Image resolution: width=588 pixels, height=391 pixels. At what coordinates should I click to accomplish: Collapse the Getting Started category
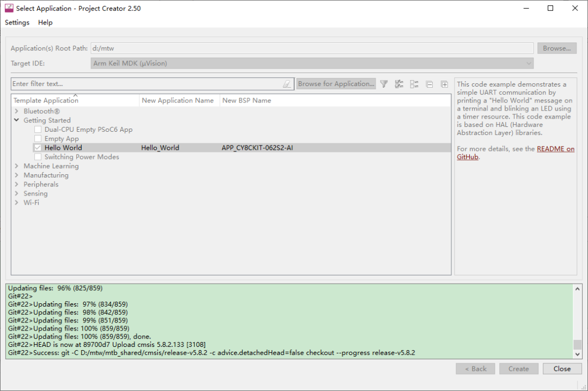16,120
